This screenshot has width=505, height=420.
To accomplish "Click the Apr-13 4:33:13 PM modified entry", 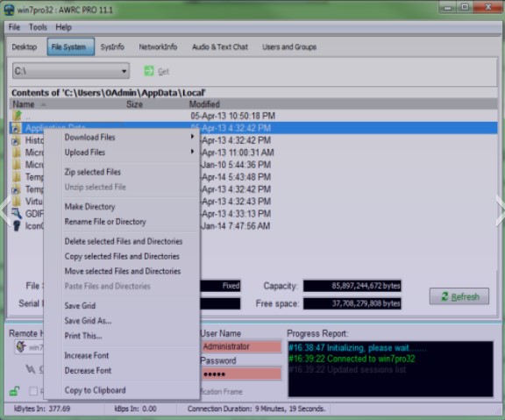I will pyautogui.click(x=236, y=214).
